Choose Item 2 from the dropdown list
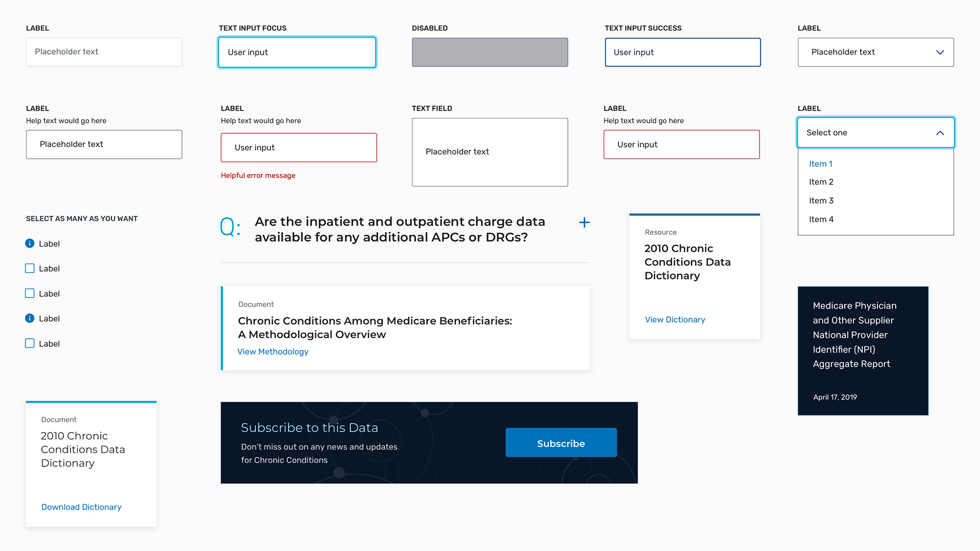Viewport: 980px width, 551px height. 821,182
